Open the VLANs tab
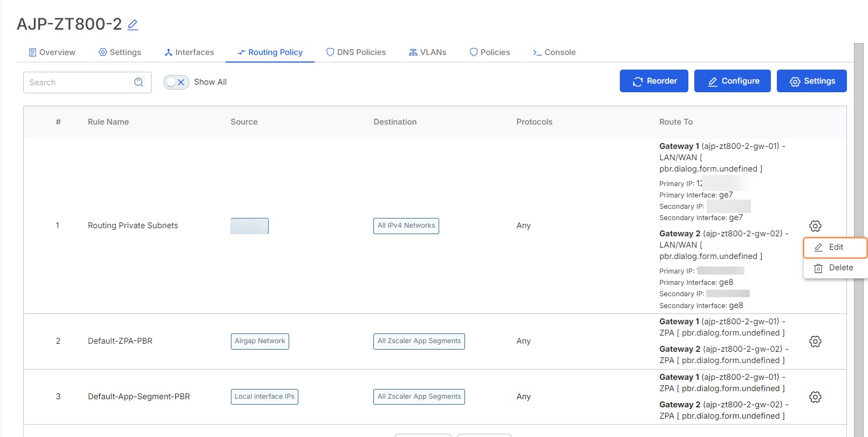 coord(428,52)
